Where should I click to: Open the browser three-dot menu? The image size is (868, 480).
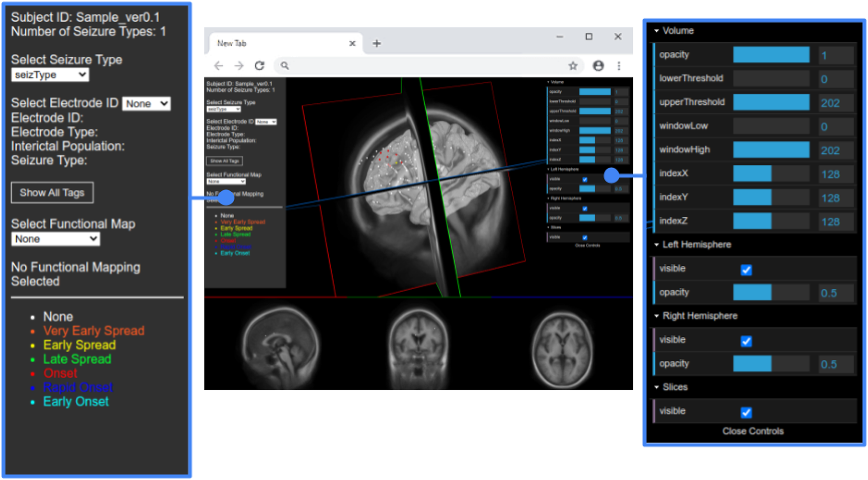pyautogui.click(x=619, y=66)
